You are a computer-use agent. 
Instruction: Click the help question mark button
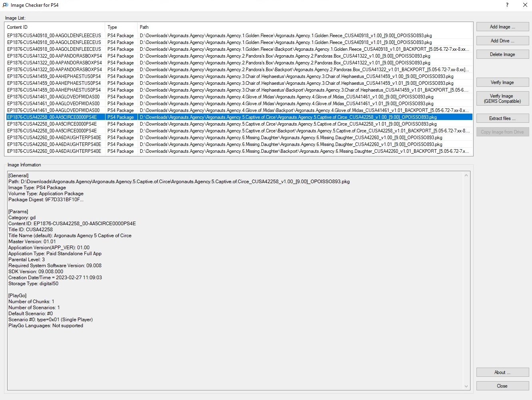[x=507, y=5]
